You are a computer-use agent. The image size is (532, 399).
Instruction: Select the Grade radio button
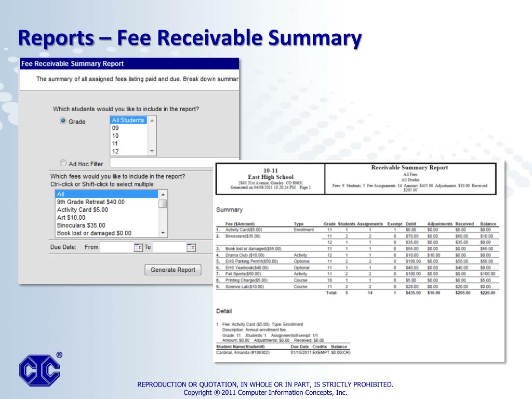63,121
